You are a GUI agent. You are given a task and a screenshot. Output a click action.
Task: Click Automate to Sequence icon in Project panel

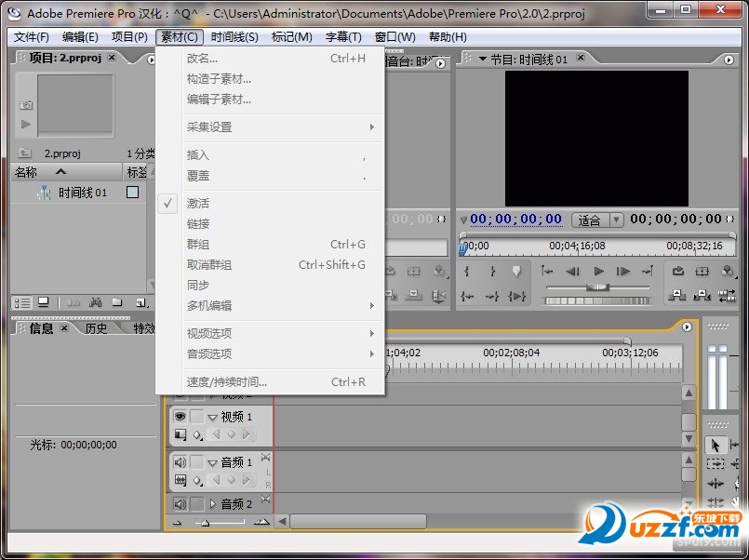click(x=74, y=302)
